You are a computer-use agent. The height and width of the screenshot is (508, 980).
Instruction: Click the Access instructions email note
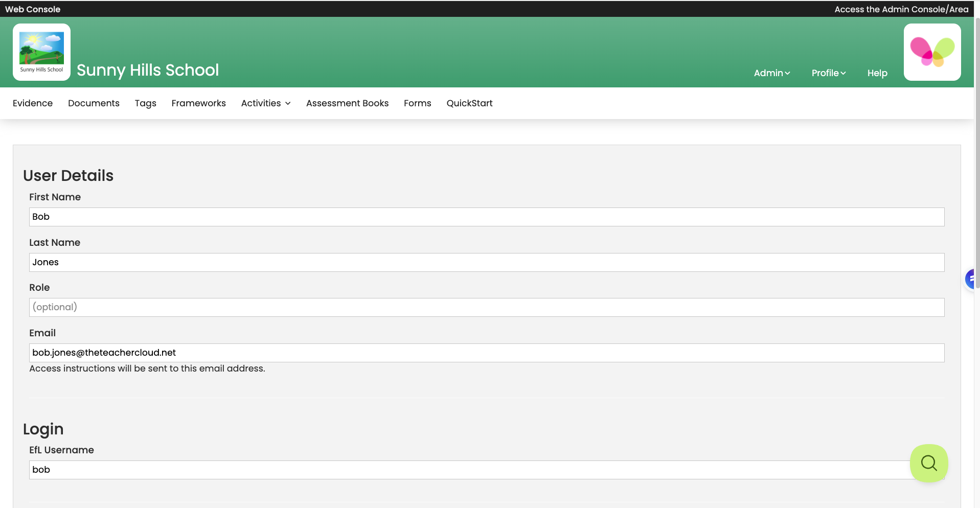tap(147, 368)
